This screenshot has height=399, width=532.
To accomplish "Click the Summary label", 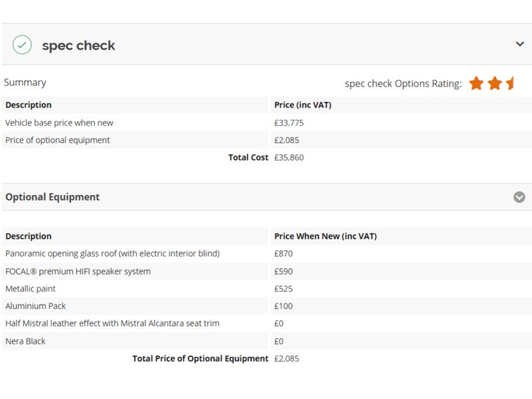I will [x=25, y=82].
